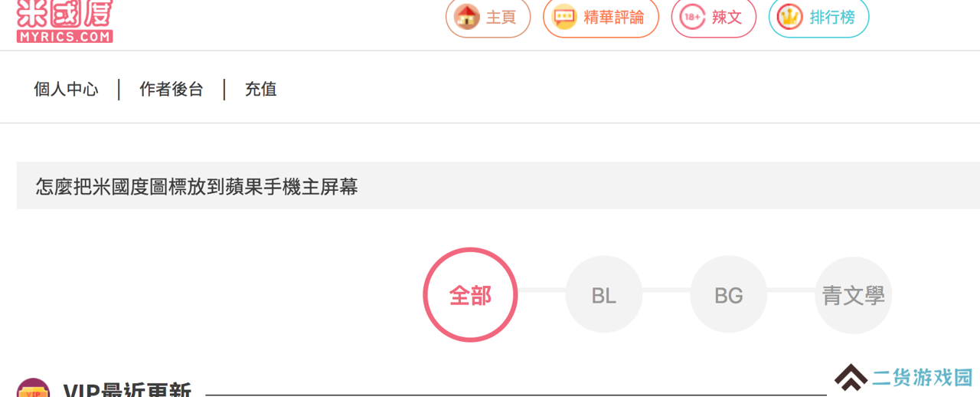
Task: Click the VIP最近更新 section heading
Action: coord(127,389)
